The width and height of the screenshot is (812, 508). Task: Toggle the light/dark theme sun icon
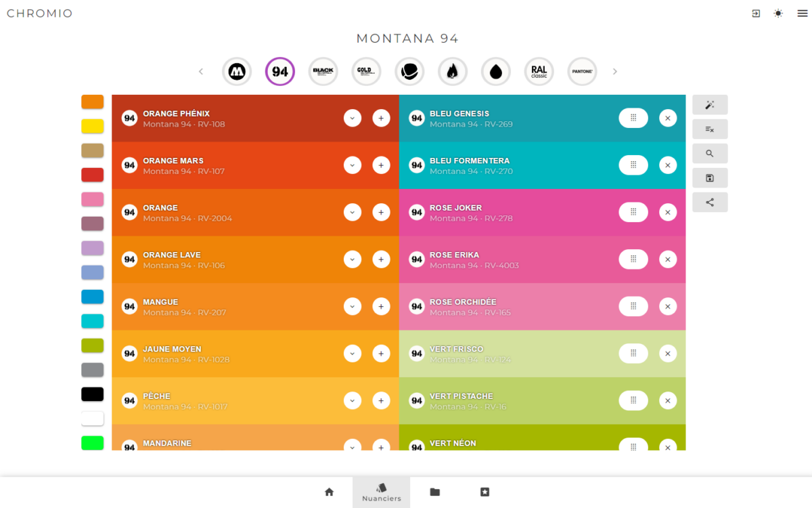[778, 14]
